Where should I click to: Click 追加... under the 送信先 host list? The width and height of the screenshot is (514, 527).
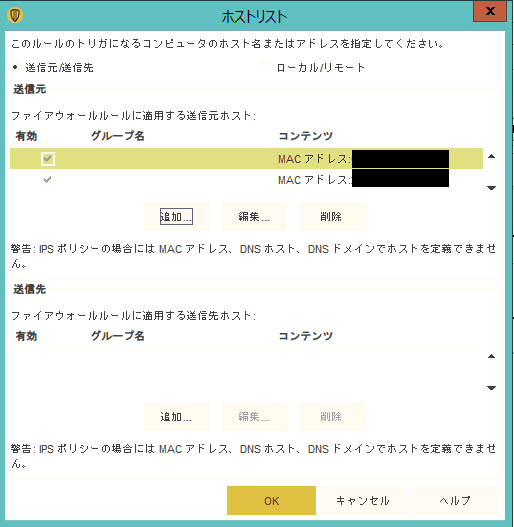(176, 417)
